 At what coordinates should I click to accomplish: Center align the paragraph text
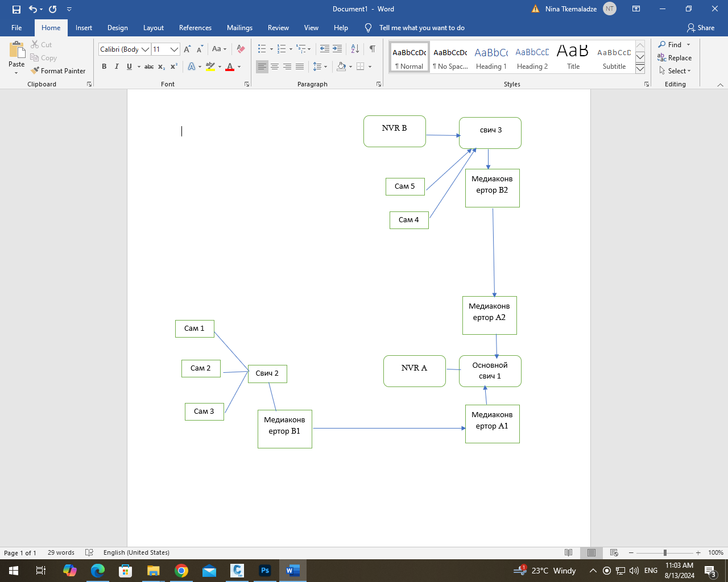coord(275,66)
